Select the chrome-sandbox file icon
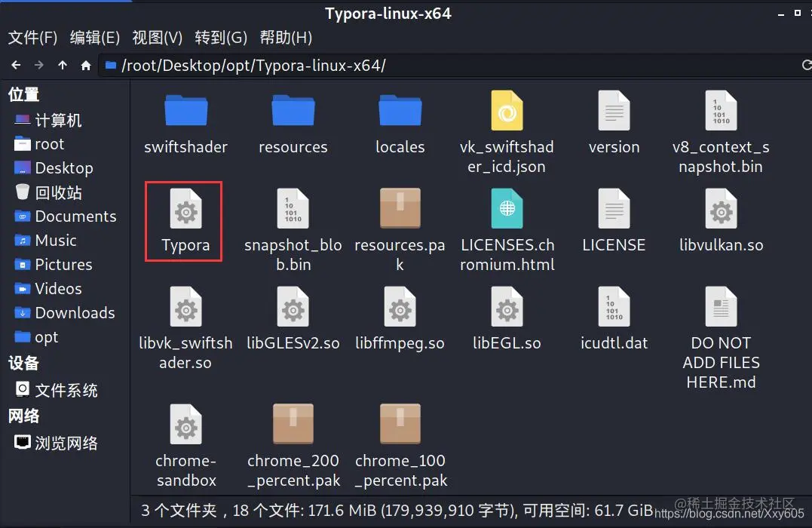The width and height of the screenshot is (812, 528). (x=186, y=424)
